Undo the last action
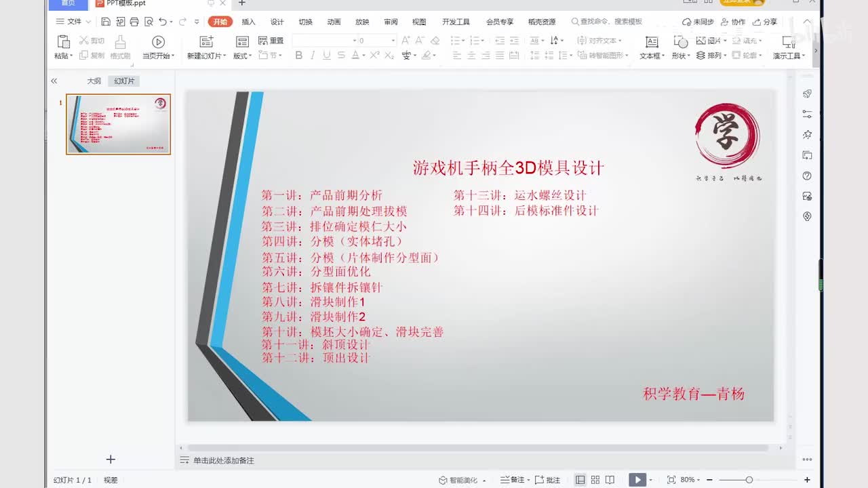Screen dimensions: 868x488 (x=163, y=22)
